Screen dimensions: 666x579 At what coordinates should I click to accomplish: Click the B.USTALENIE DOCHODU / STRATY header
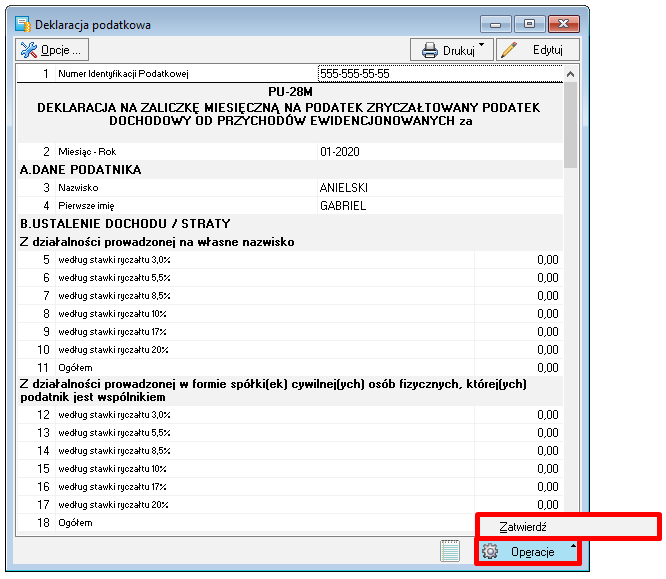pyautogui.click(x=125, y=223)
